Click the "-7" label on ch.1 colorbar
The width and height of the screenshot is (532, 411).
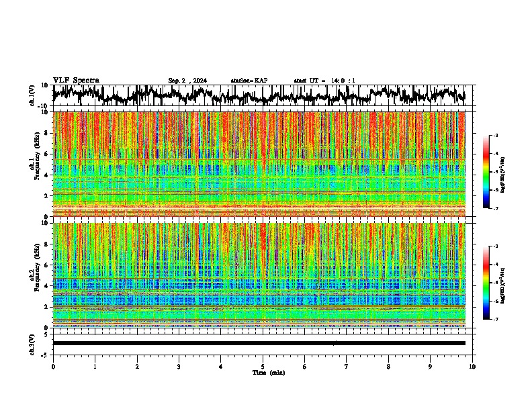click(495, 208)
